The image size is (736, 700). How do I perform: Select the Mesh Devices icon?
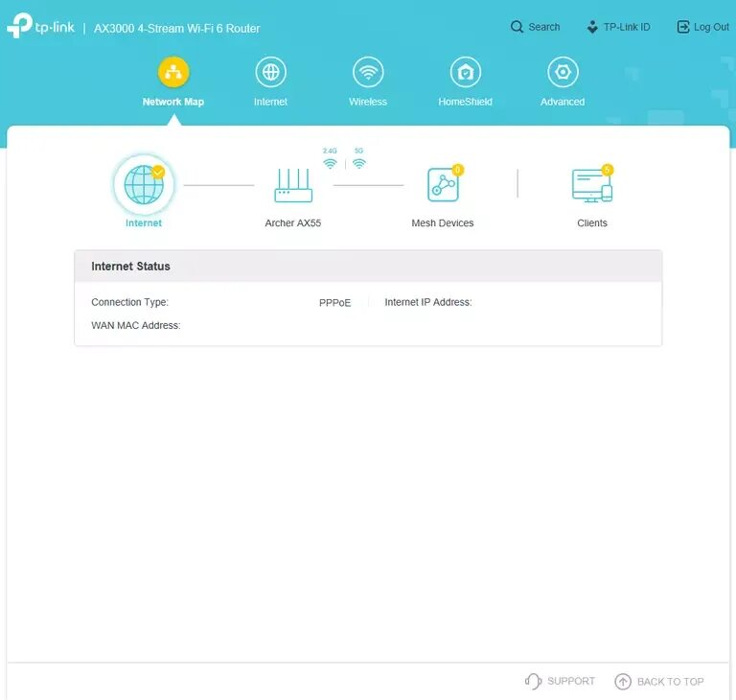[443, 185]
